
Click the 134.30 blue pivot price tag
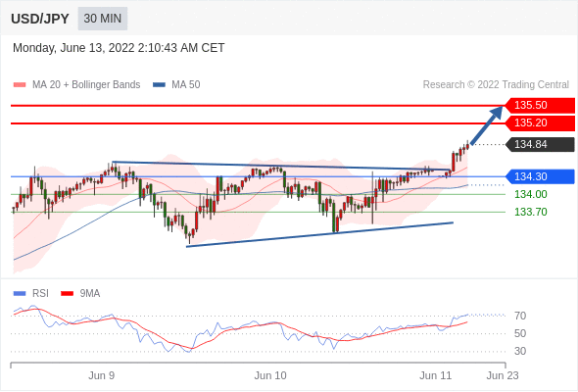tap(540, 176)
